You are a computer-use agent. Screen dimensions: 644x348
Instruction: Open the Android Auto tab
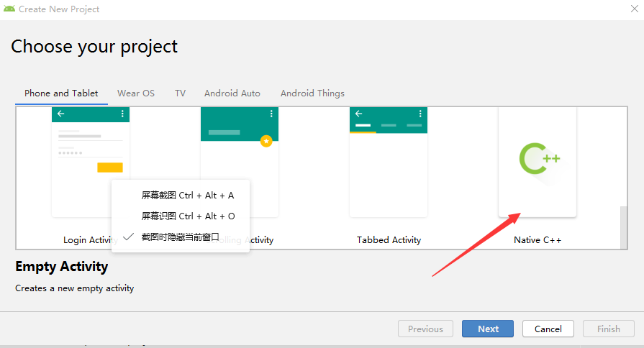pos(232,93)
